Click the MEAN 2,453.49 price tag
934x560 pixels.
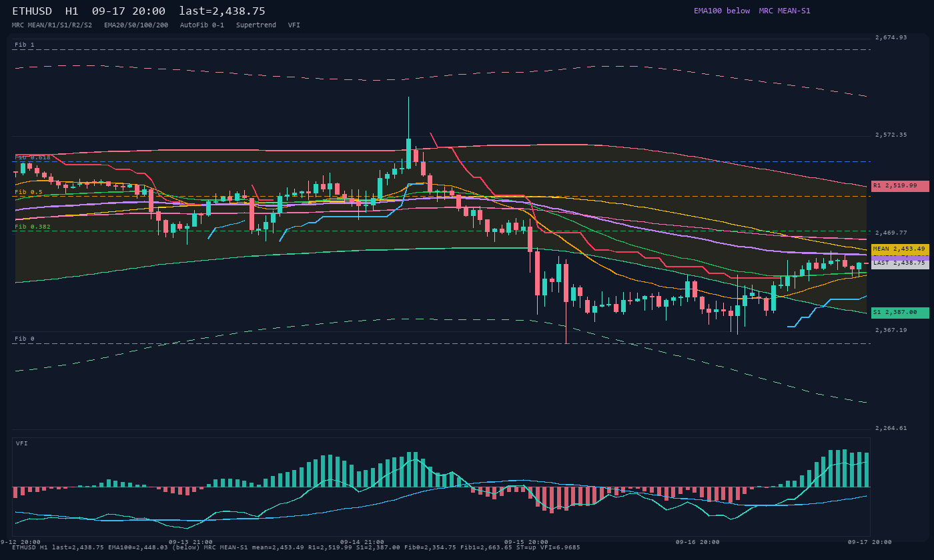point(900,249)
